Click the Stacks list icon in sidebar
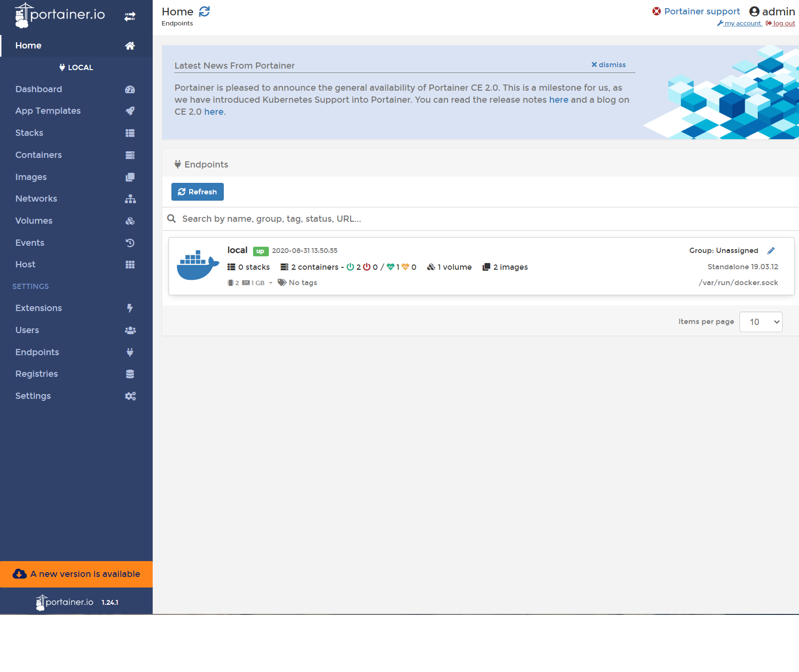Viewport: 799px width, 672px height. (x=130, y=133)
